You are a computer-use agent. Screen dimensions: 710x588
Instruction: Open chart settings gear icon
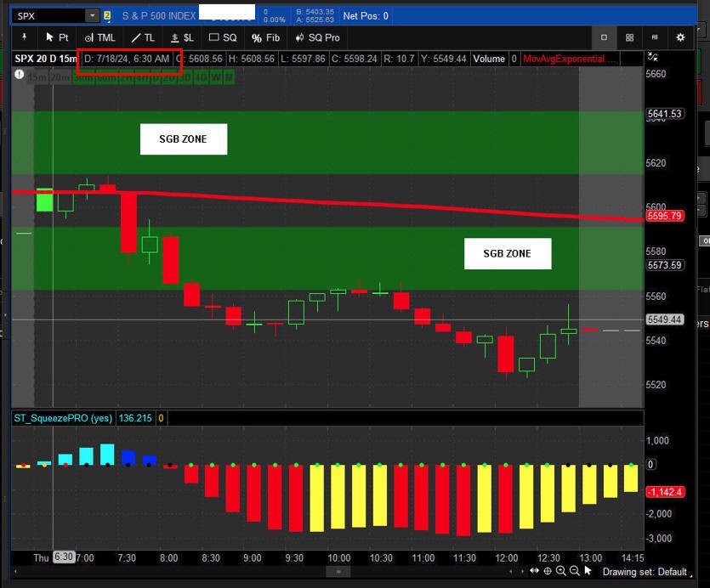point(680,37)
